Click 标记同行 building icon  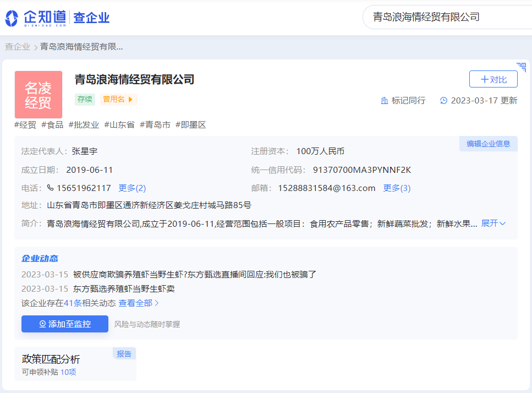385,101
